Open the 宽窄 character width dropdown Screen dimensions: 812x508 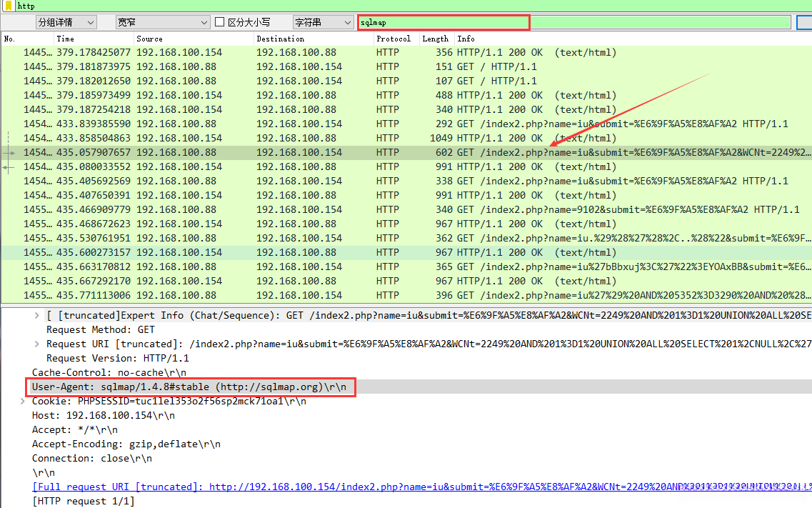click(162, 22)
